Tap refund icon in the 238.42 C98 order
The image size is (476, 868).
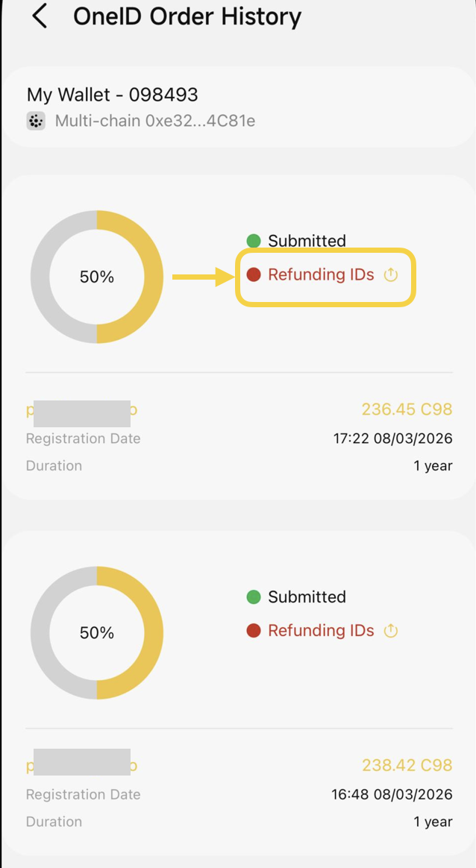[x=391, y=631]
